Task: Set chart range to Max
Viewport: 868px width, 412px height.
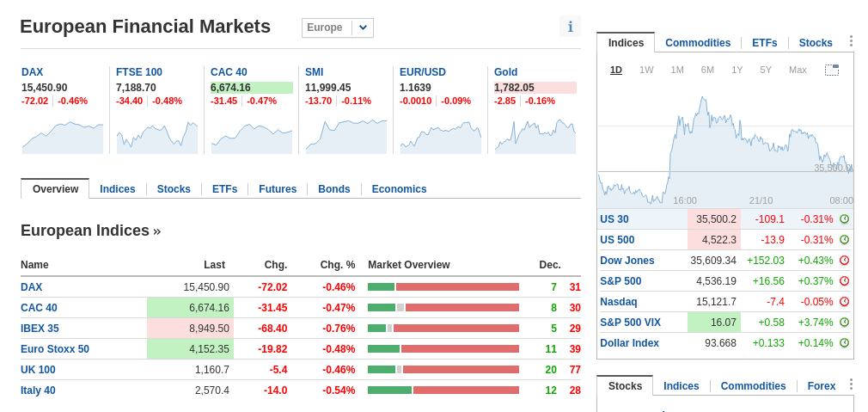Action: (798, 70)
